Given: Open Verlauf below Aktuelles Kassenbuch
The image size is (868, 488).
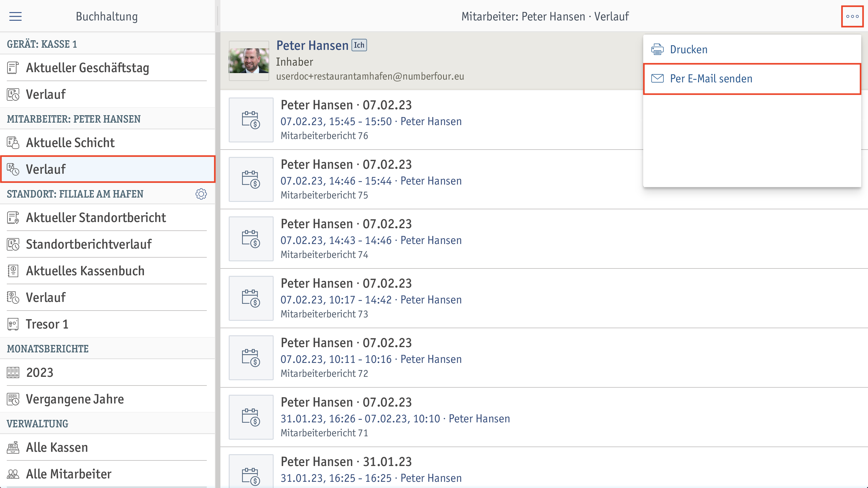Looking at the screenshot, I should point(107,298).
